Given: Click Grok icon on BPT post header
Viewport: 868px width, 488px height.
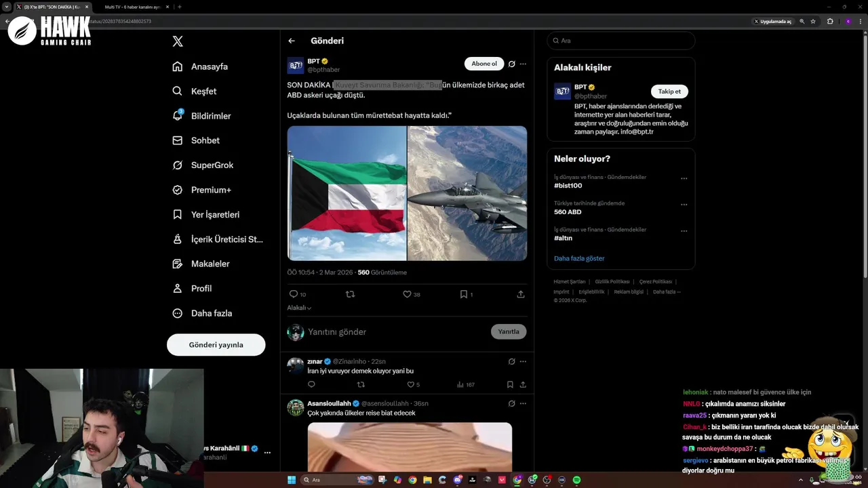Looking at the screenshot, I should (512, 64).
